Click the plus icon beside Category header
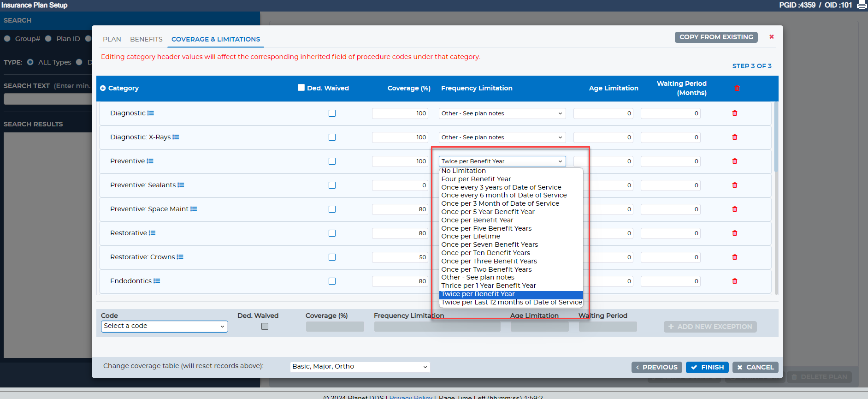 coord(103,88)
